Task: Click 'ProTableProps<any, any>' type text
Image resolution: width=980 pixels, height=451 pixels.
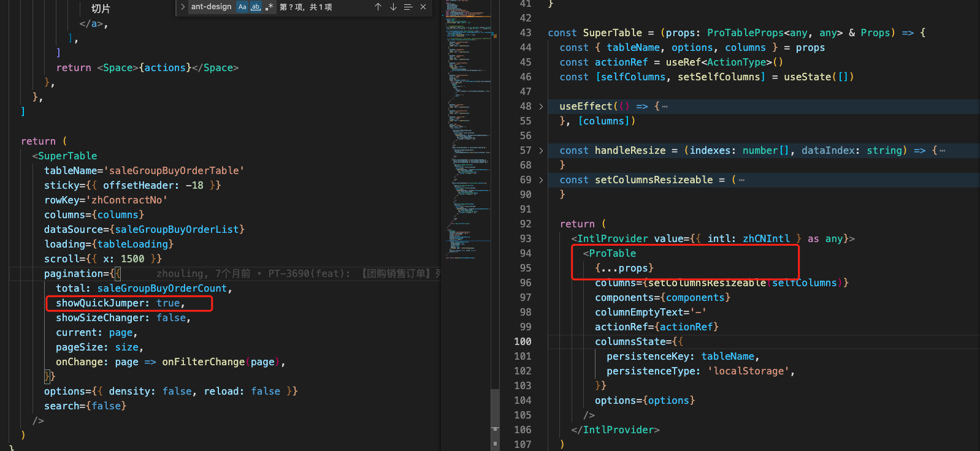Action: click(x=775, y=33)
